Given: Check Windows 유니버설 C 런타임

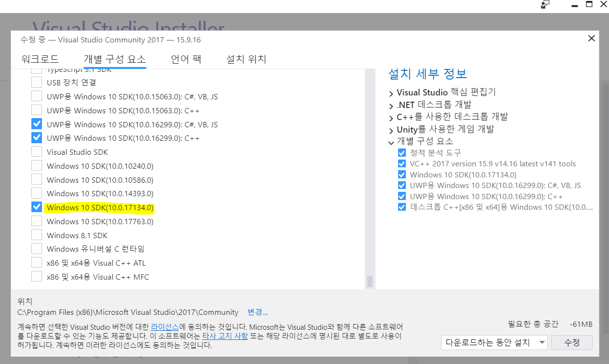Looking at the screenshot, I should [37, 249].
